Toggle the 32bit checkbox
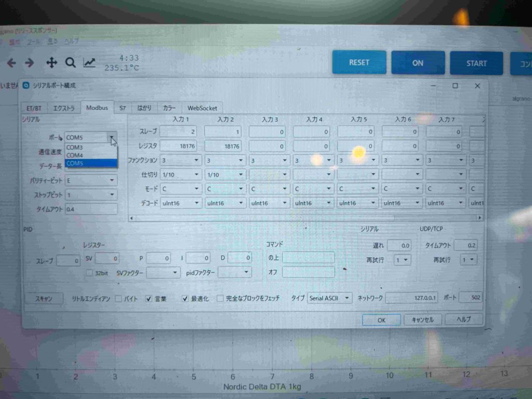 (89, 273)
